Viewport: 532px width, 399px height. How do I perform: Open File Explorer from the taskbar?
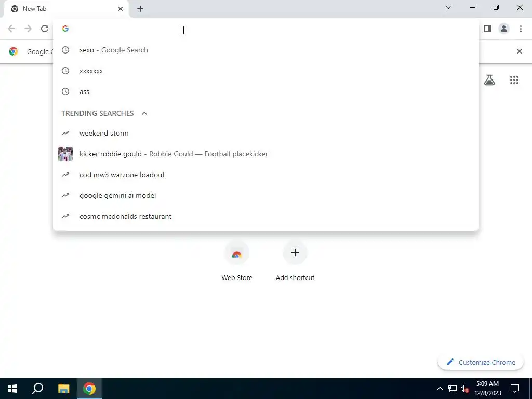pyautogui.click(x=63, y=389)
